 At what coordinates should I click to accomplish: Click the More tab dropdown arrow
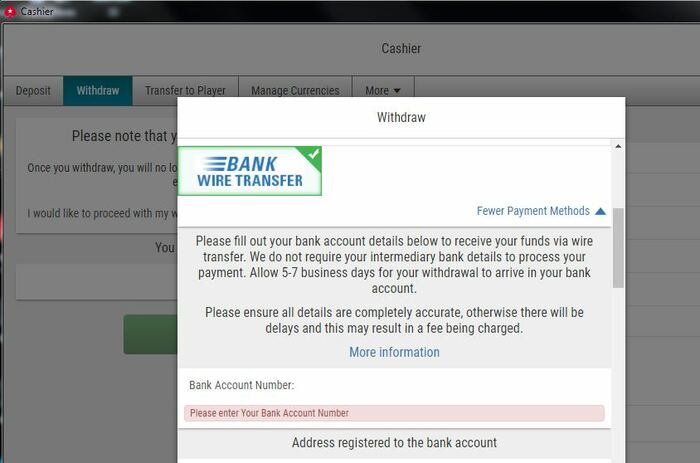(x=397, y=91)
